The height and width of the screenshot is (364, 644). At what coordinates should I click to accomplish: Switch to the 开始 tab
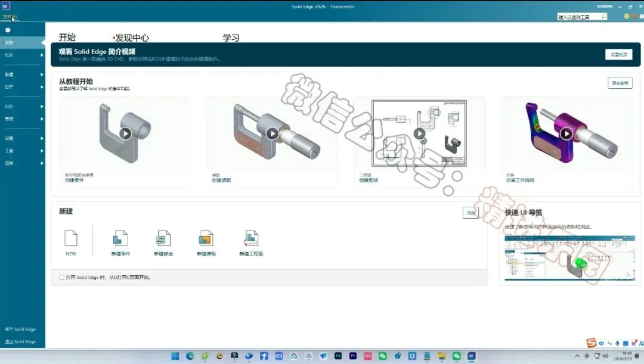67,38
